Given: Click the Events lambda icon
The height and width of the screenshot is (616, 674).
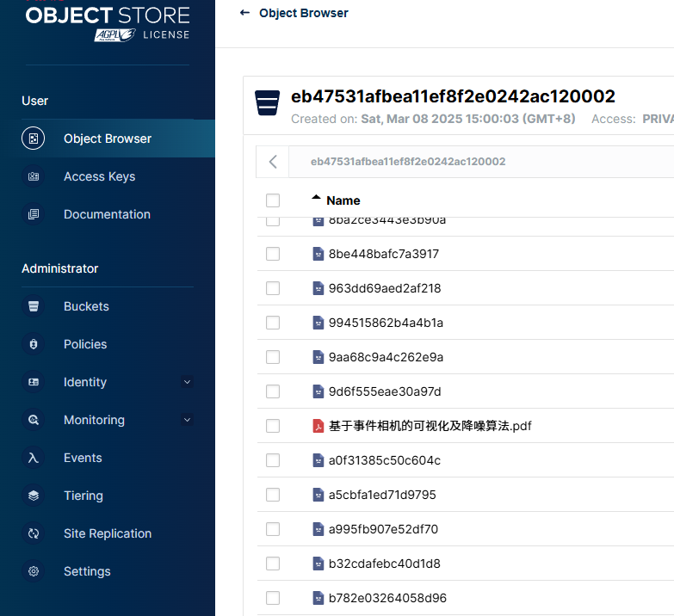Looking at the screenshot, I should [x=33, y=458].
